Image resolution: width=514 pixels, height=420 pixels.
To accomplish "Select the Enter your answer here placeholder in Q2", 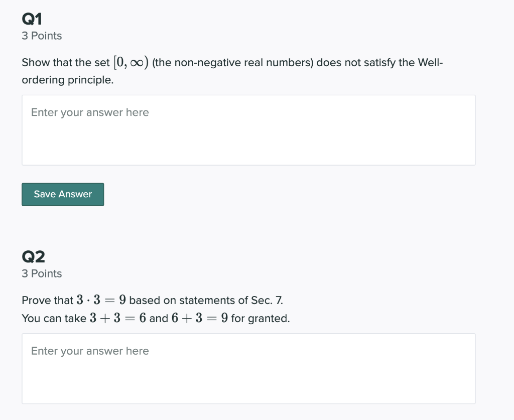I will [90, 350].
